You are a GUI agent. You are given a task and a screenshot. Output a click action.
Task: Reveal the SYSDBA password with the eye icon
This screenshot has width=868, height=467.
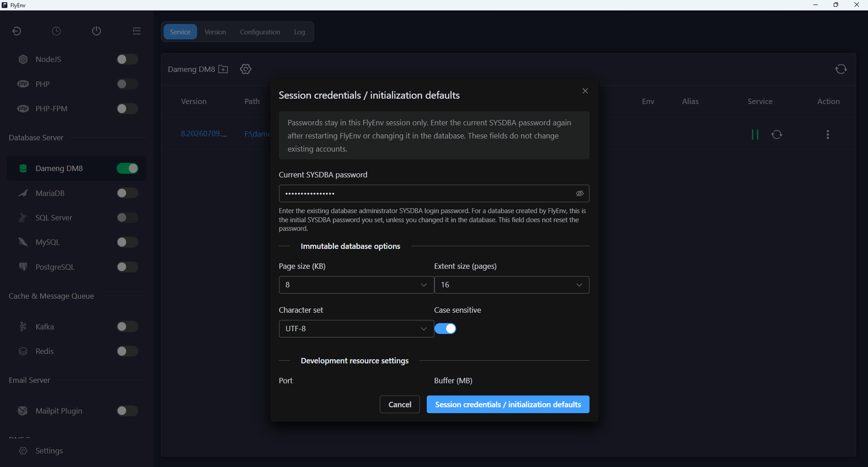[580, 193]
